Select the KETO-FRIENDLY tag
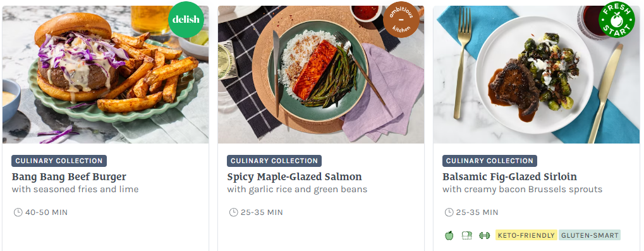644x251 pixels. 526,235
